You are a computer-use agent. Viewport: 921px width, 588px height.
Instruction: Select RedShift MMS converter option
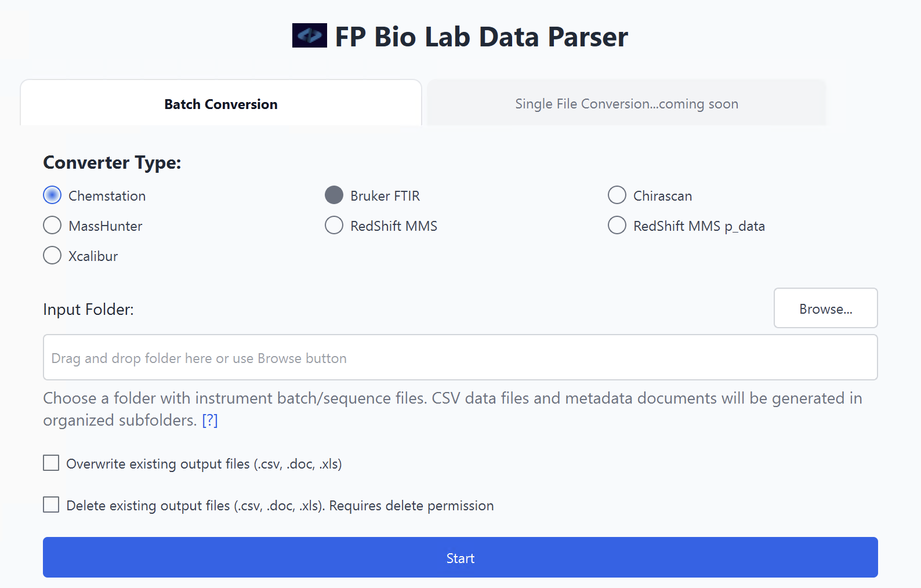tap(334, 226)
